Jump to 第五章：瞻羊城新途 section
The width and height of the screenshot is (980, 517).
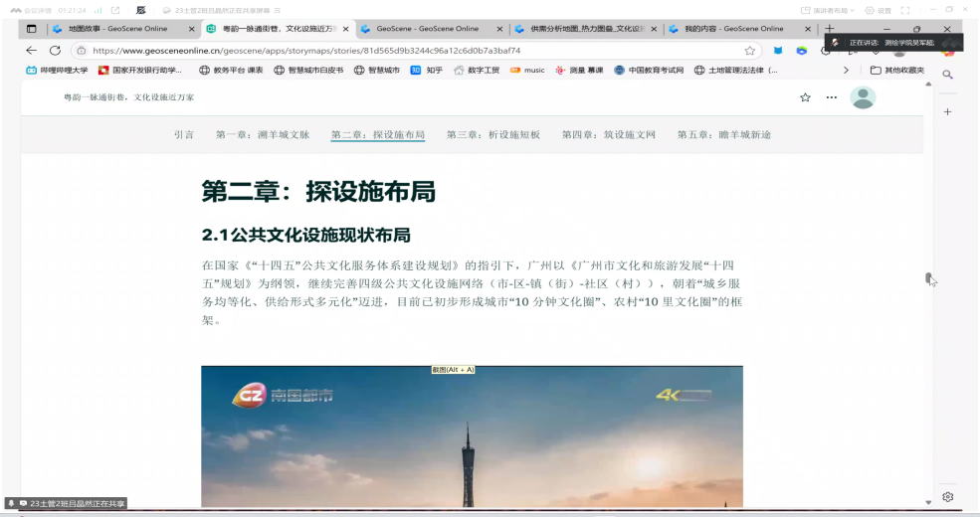point(724,135)
